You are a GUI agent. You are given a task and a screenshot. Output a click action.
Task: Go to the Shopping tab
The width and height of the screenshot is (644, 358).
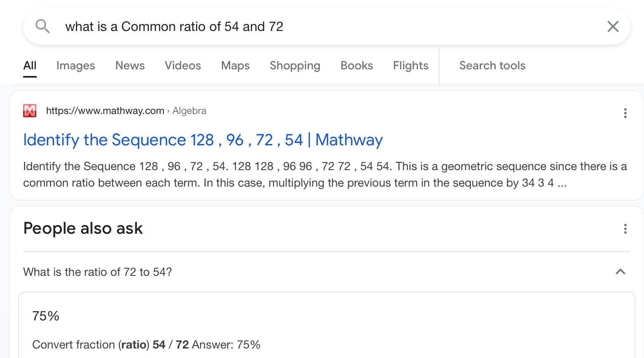[x=295, y=66]
